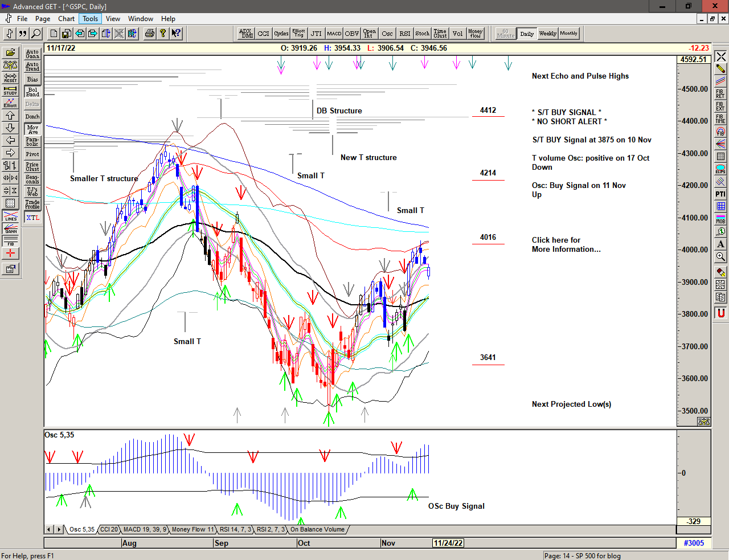Select the Gann angles tool

click(x=10, y=229)
